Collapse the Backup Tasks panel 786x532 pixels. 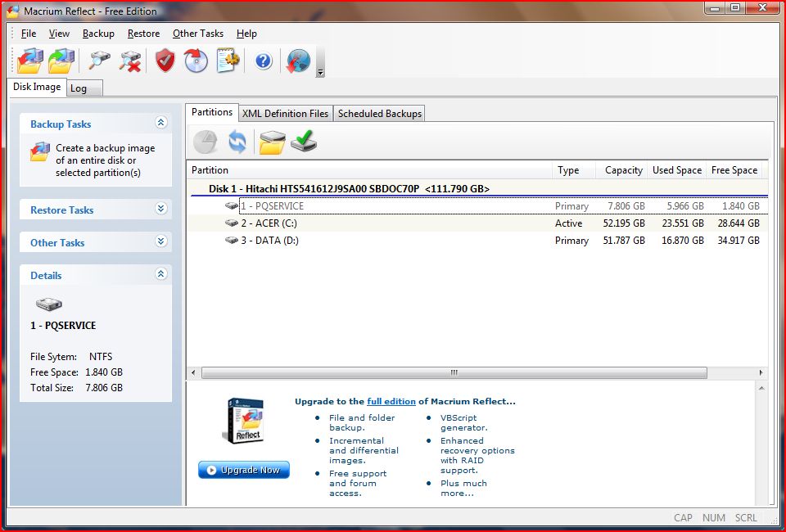161,122
